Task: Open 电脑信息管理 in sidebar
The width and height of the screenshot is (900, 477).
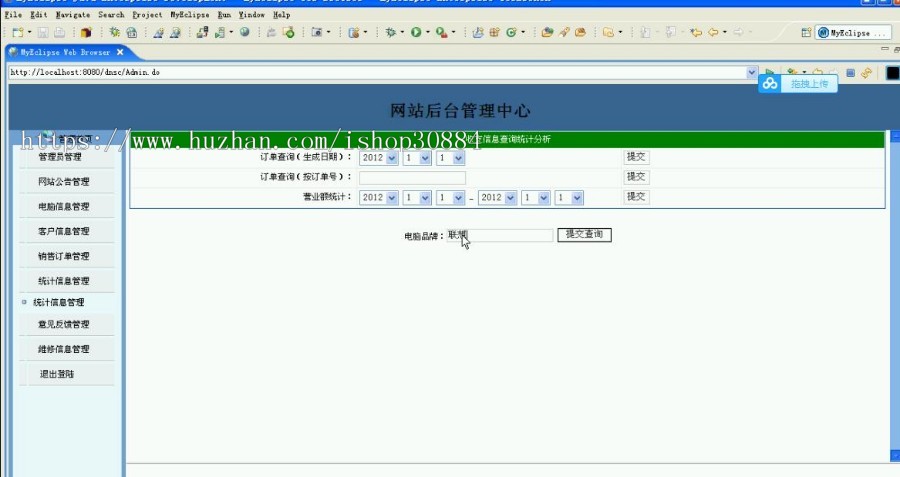Action: coord(64,206)
